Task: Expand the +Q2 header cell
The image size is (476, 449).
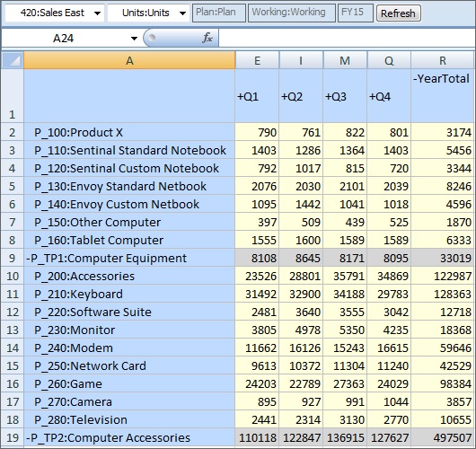Action: pos(301,96)
